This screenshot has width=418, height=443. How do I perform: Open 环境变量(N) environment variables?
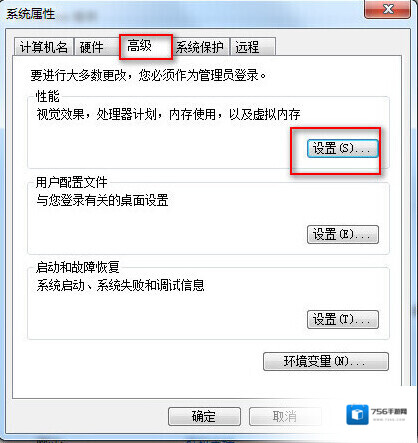pos(326,361)
